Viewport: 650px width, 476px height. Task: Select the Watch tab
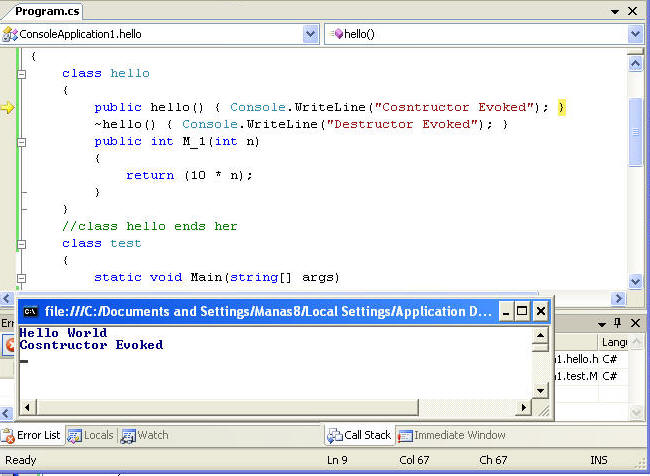[x=145, y=435]
